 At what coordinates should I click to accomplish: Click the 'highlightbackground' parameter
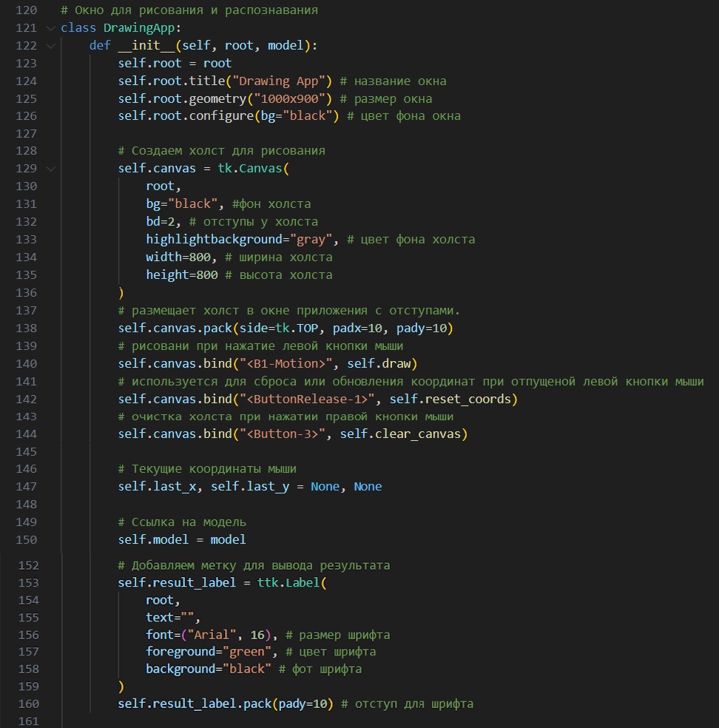[x=214, y=240]
